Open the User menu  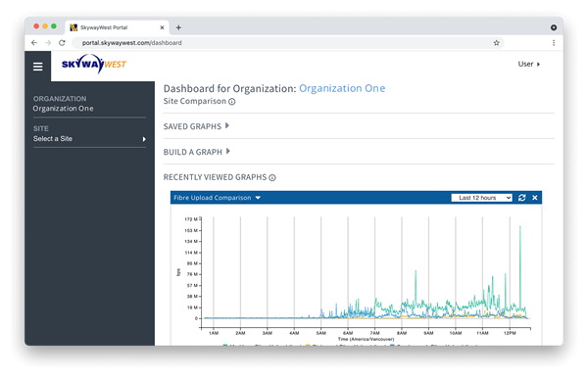tap(529, 64)
